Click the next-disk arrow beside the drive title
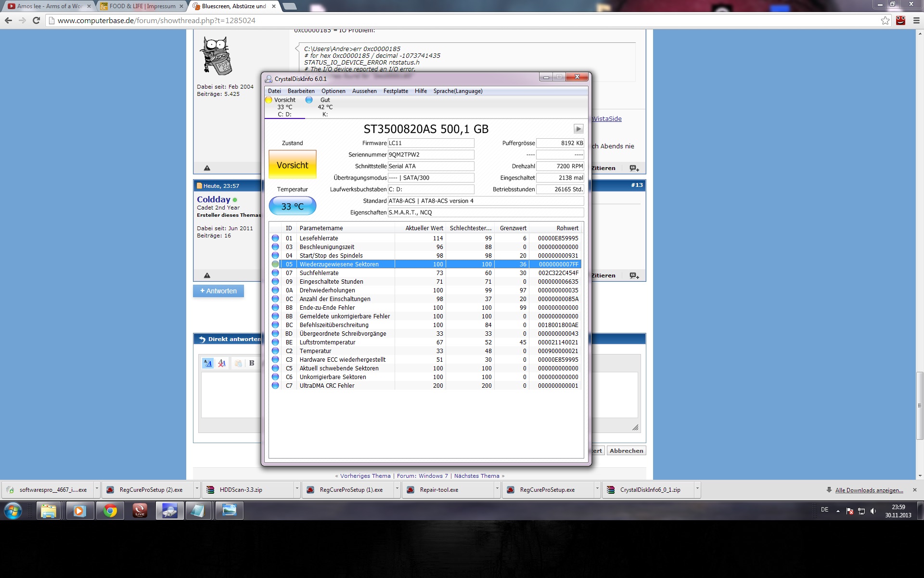Viewport: 924px width, 578px height. pos(578,129)
